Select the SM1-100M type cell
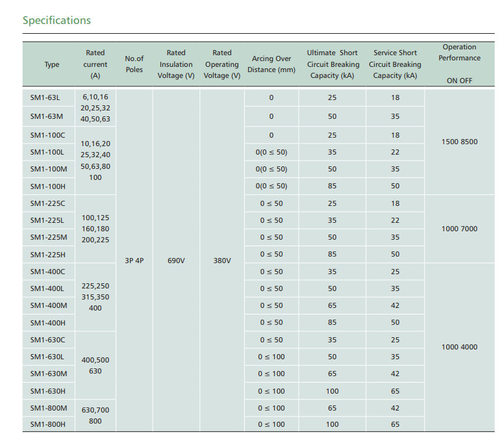Screen dimensions: 504x434 (49, 169)
